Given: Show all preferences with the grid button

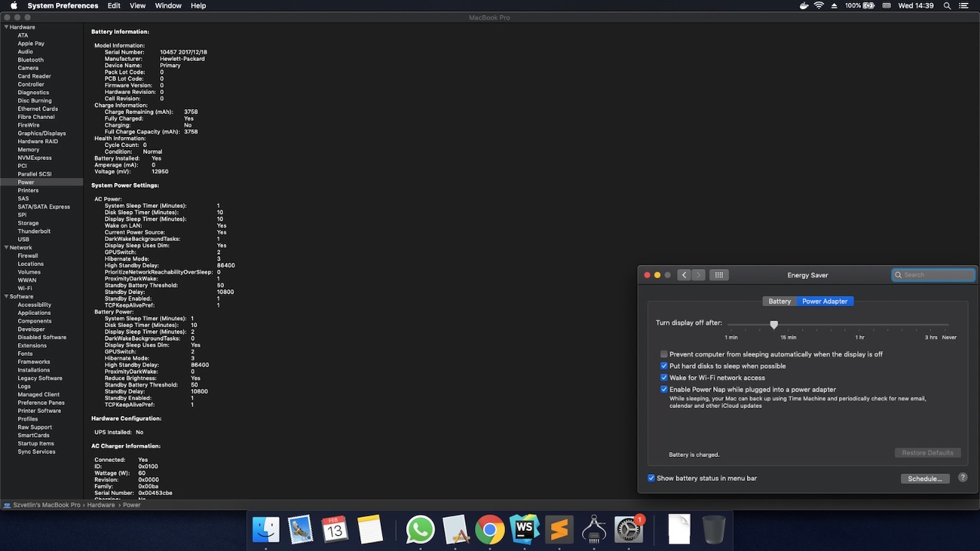Looking at the screenshot, I should pos(719,275).
